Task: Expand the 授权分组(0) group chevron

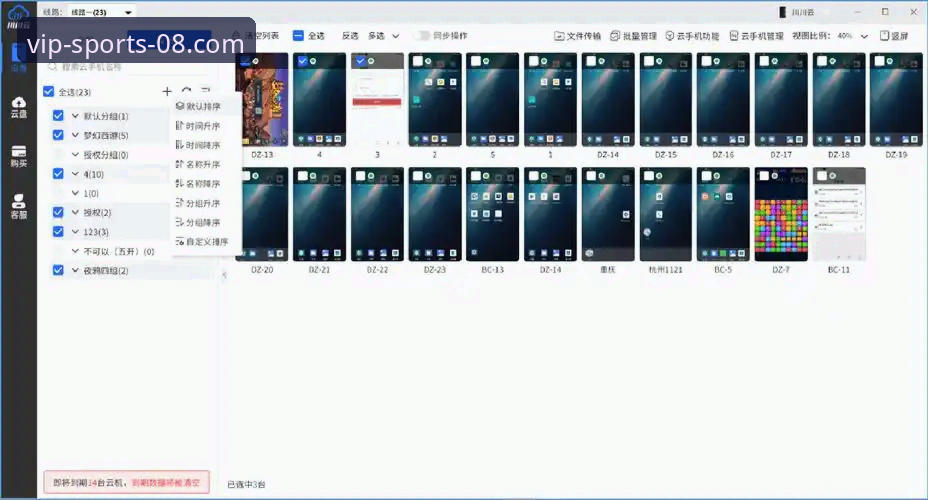Action: click(x=75, y=154)
